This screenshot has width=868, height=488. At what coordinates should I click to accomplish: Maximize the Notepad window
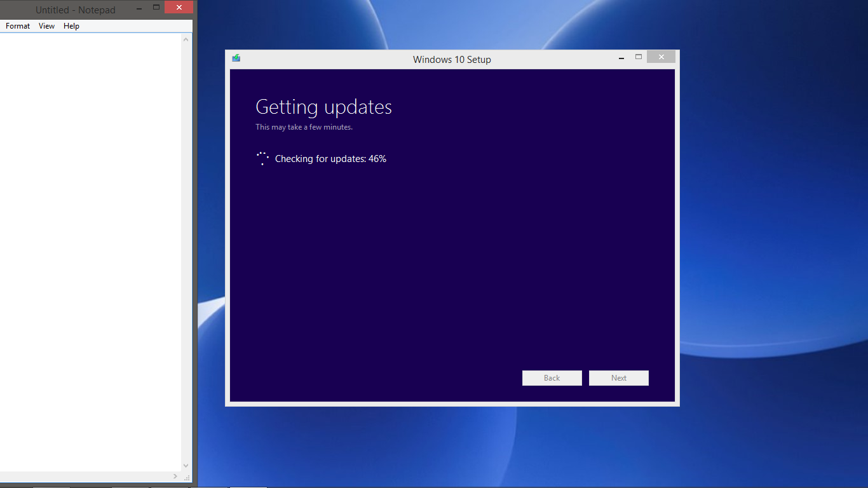click(156, 8)
